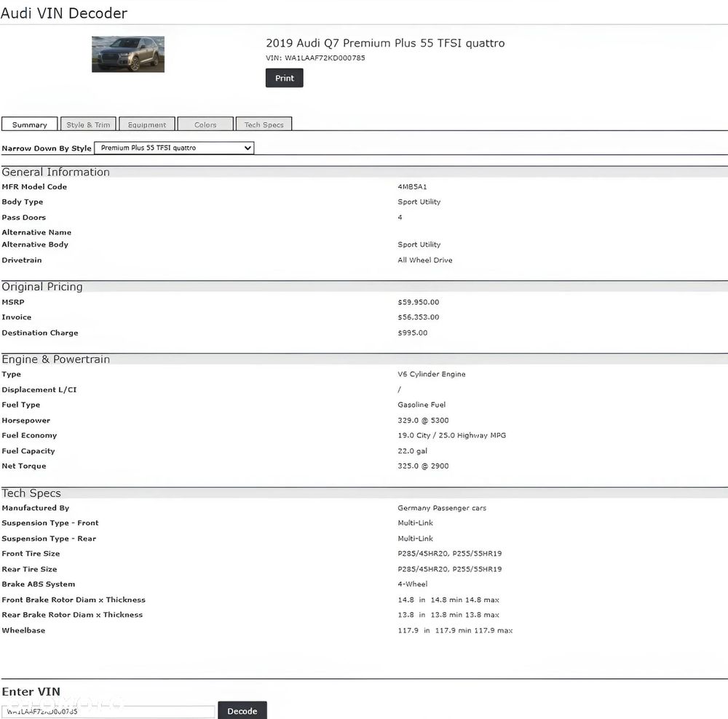Switch to Style & Trim tab

88,124
